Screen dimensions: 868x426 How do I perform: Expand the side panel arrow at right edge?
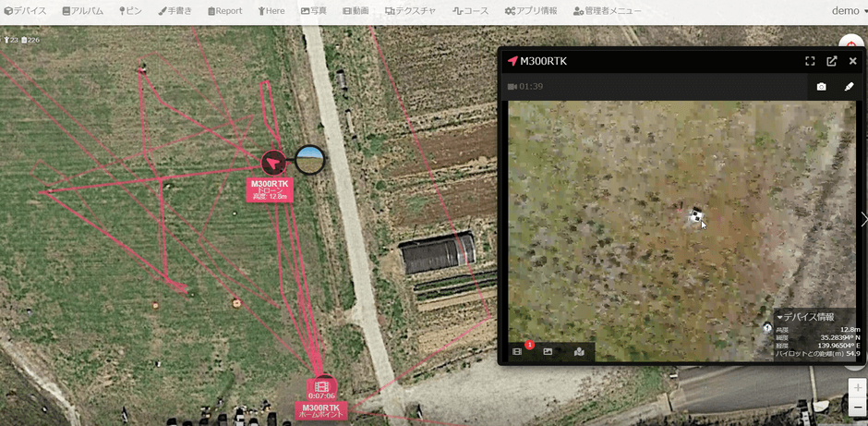863,219
